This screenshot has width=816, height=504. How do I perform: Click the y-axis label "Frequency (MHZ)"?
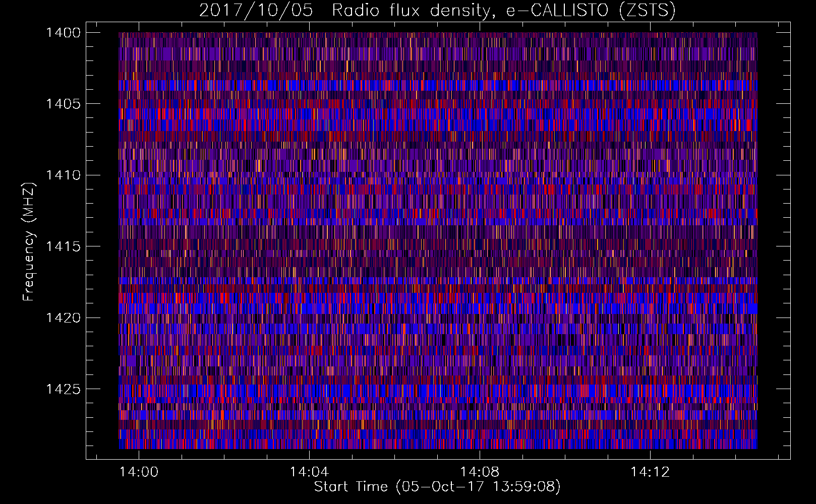click(29, 242)
